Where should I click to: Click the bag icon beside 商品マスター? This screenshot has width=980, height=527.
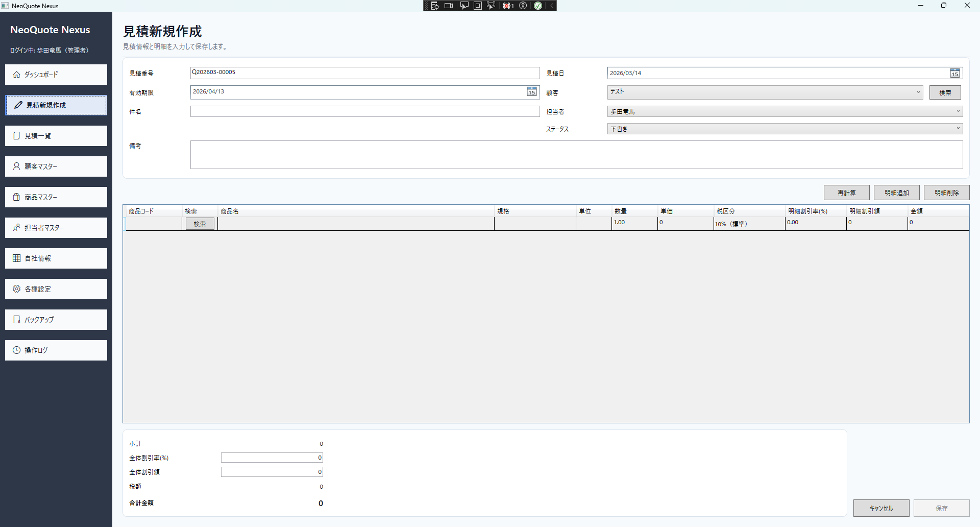(x=17, y=197)
